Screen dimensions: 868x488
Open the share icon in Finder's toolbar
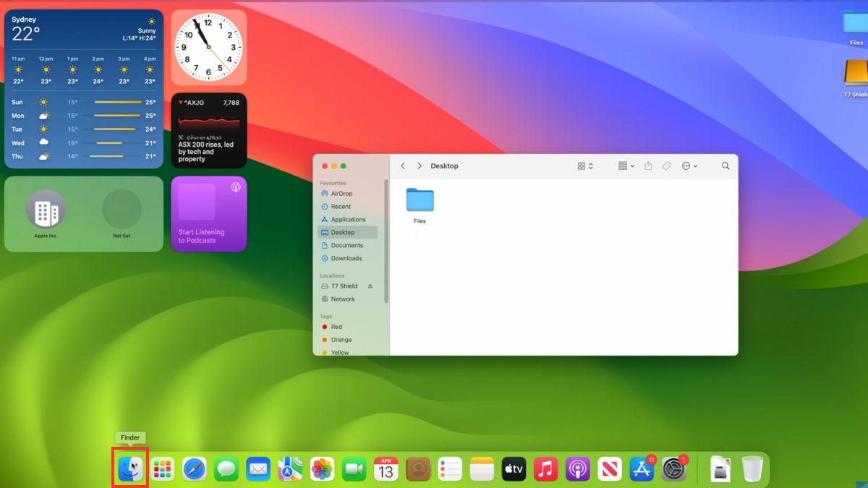point(648,166)
